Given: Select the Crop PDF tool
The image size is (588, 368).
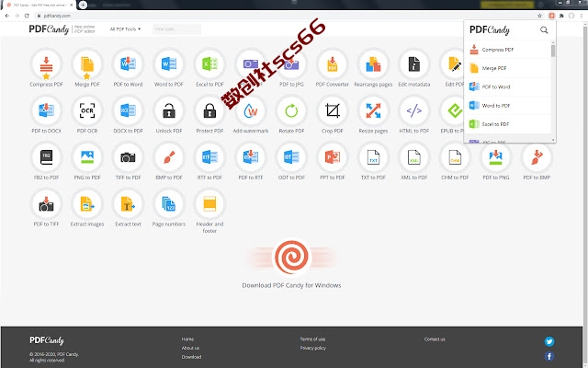Looking at the screenshot, I should 333,115.
